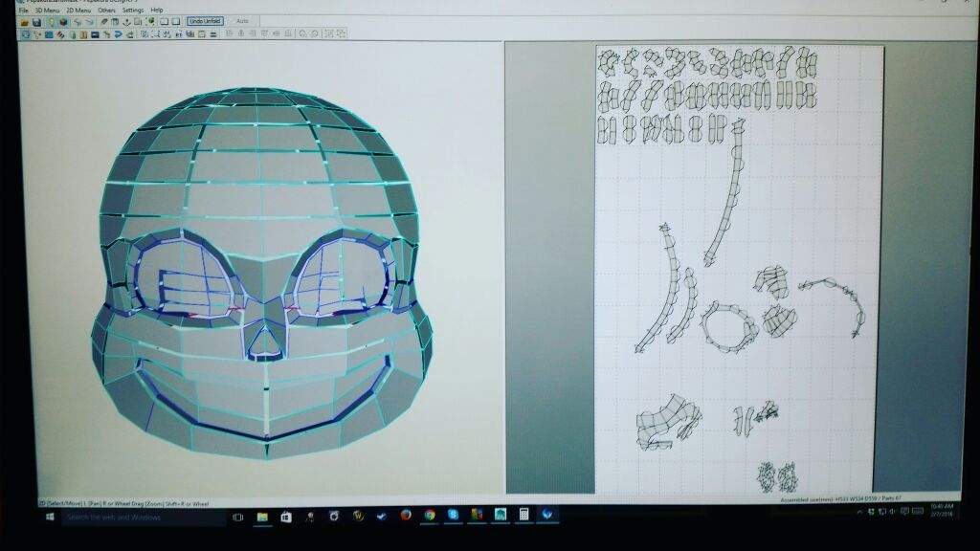Click the anchor icon in toolbar
The width and height of the screenshot is (980, 551).
pyautogui.click(x=127, y=22)
